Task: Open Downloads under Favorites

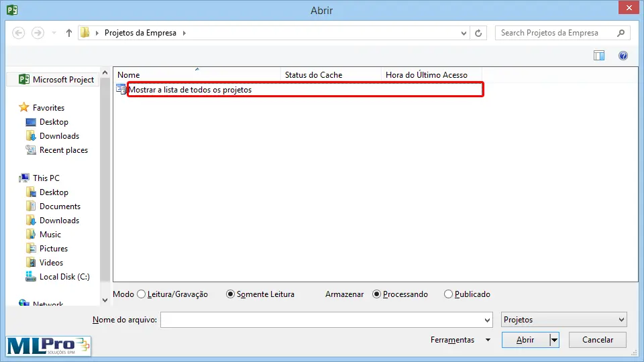Action: (x=52, y=136)
